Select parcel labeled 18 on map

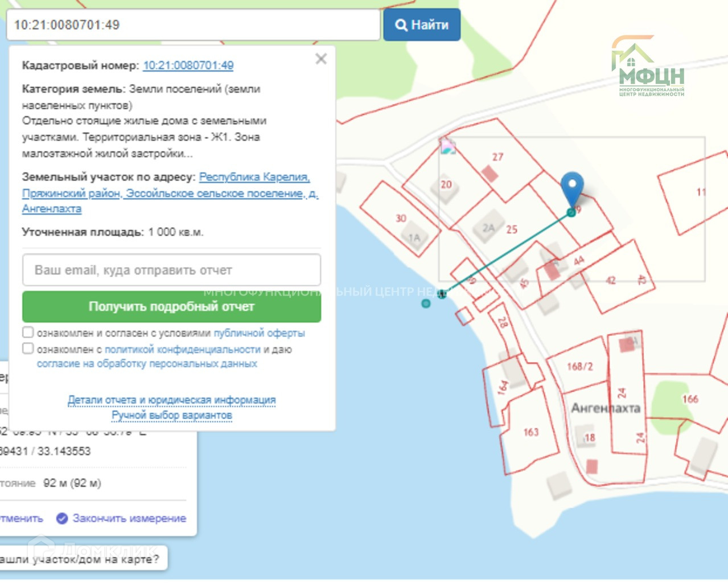tap(590, 437)
